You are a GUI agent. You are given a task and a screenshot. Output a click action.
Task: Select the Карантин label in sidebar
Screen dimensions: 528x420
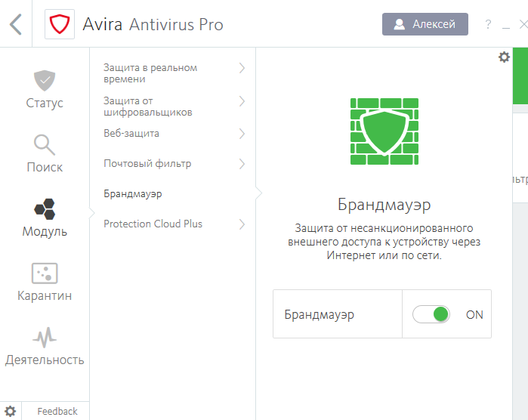pos(45,295)
